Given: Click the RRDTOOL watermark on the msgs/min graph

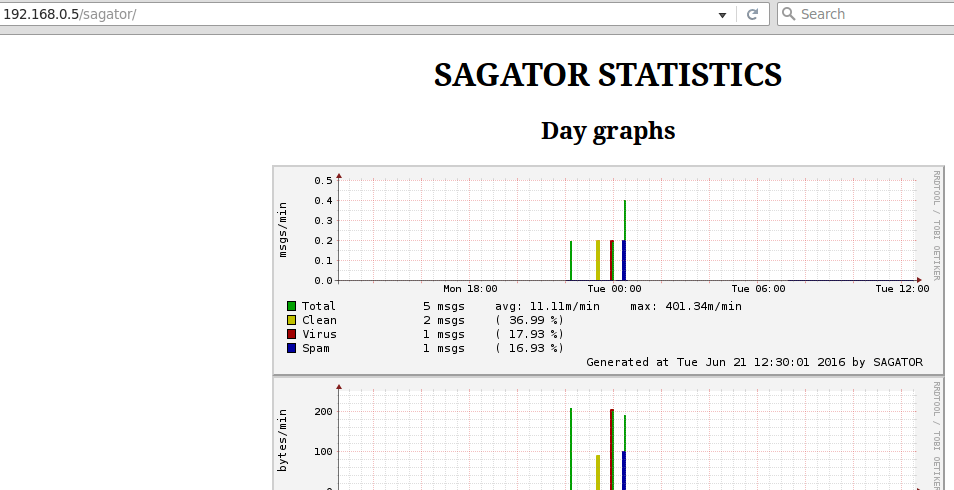Looking at the screenshot, I should pyautogui.click(x=937, y=225).
